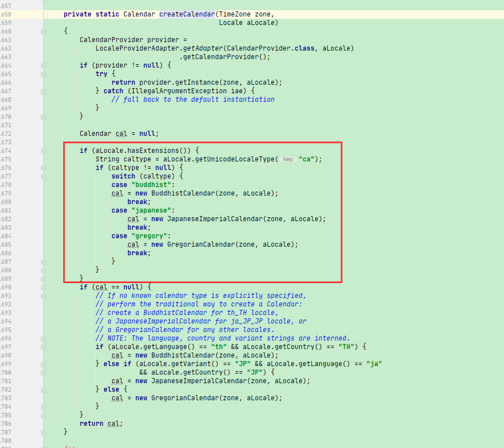Collapse 'if (caltype != null)' block
Screen dimensions: 504x448
(44, 168)
